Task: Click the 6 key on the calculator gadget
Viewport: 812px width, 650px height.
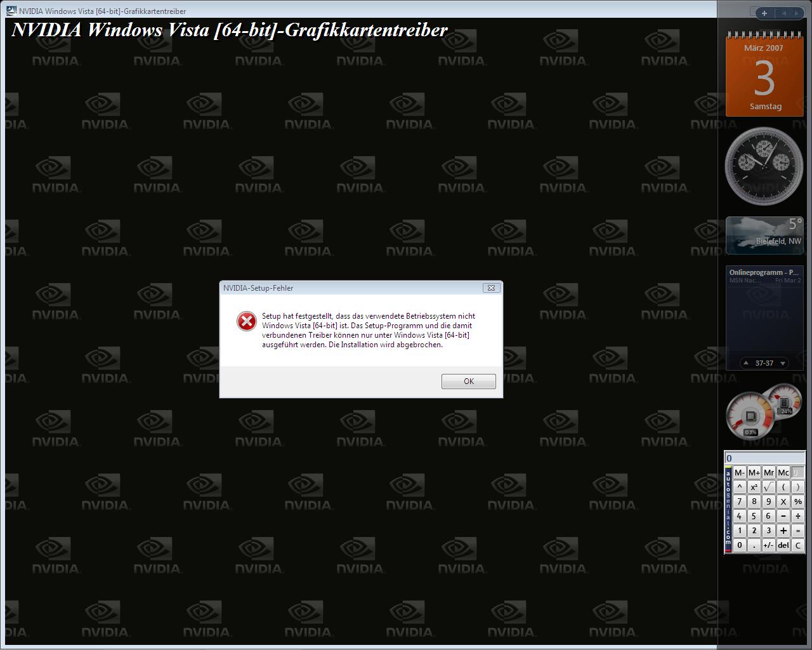Action: click(x=769, y=516)
